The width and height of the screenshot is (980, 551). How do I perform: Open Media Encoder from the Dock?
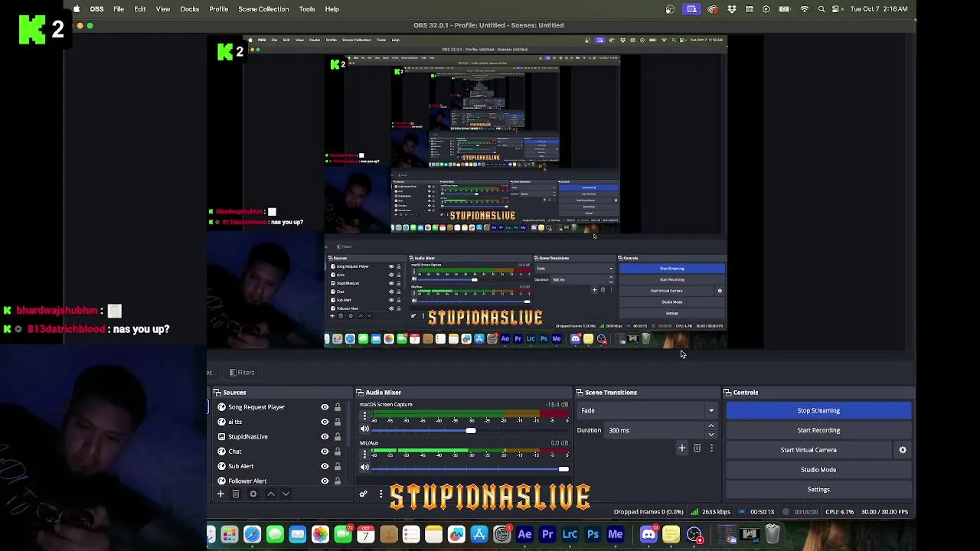(616, 534)
